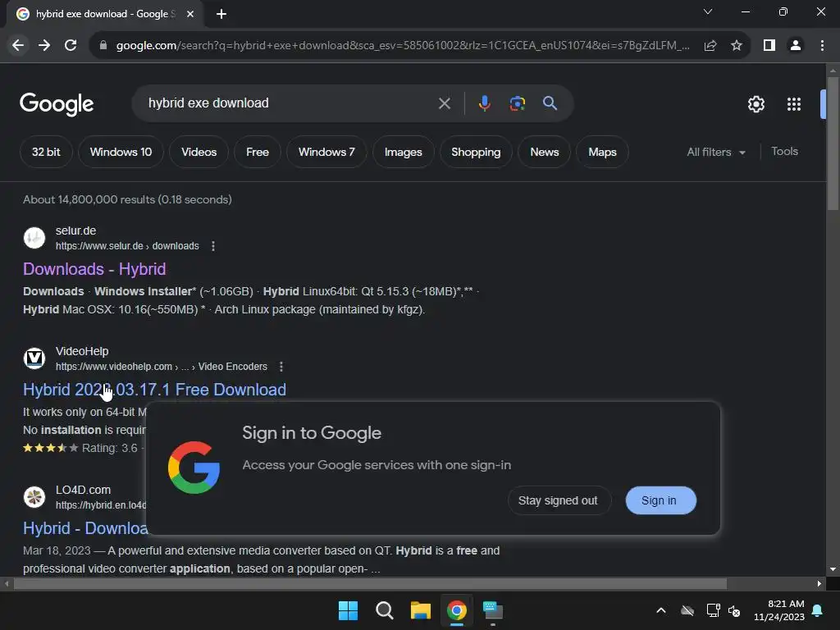Screen dimensions: 840x630
Task: Apply the 32 bit filter chip
Action: coord(46,152)
